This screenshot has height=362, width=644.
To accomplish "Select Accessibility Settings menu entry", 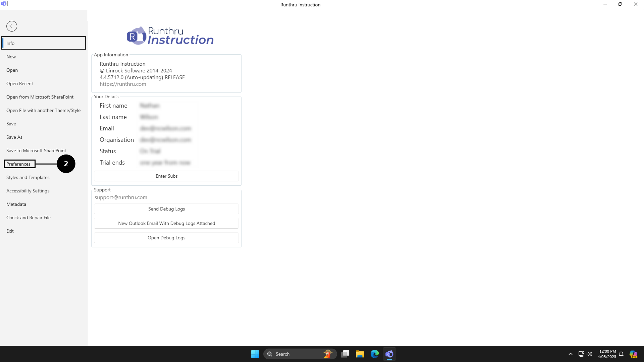I will click(28, 191).
